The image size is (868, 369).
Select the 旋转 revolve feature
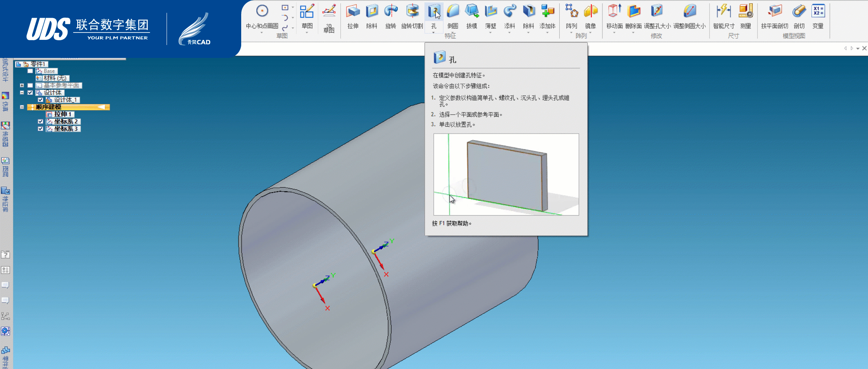click(x=390, y=16)
